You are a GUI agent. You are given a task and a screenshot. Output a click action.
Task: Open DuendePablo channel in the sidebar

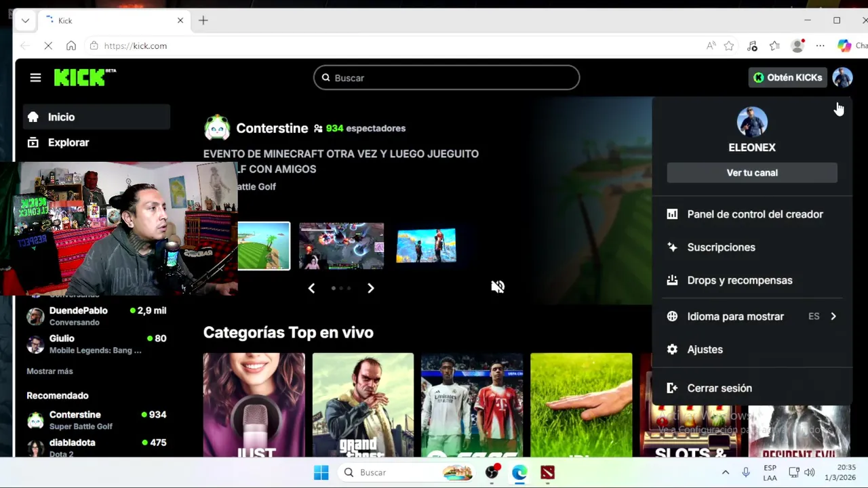pyautogui.click(x=96, y=316)
